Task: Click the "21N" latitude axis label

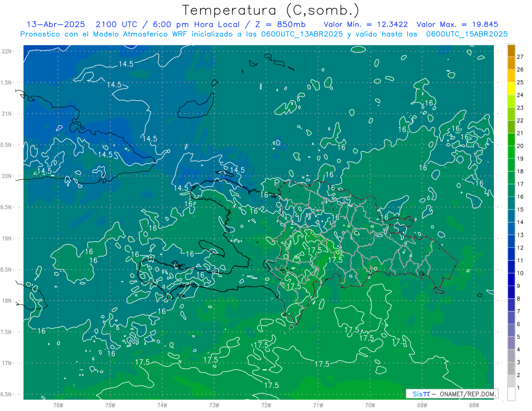Action: pos(7,114)
